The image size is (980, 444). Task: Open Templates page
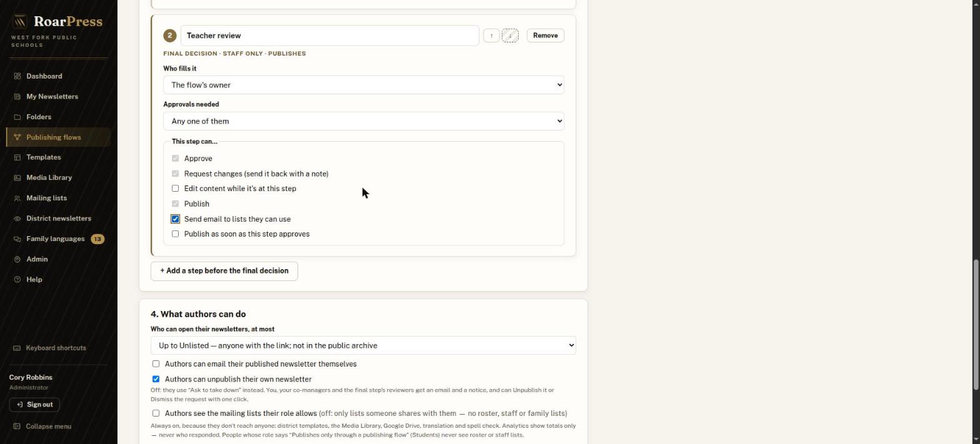[59, 157]
